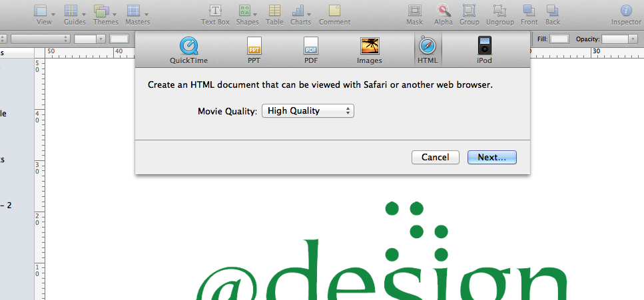Open the Masters toolbar menu
The width and height of the screenshot is (644, 300).
click(137, 15)
